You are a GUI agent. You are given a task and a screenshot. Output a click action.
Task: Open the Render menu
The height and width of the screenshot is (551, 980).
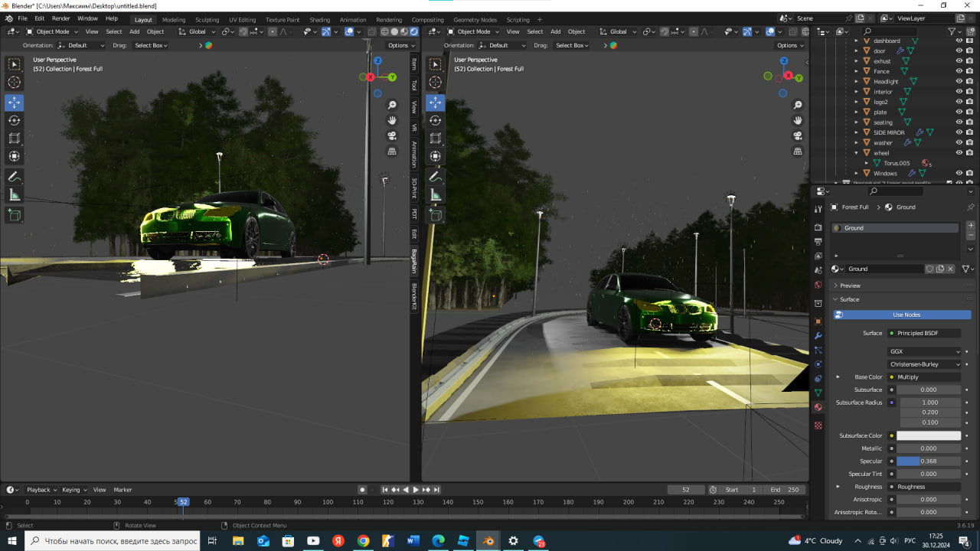click(60, 18)
